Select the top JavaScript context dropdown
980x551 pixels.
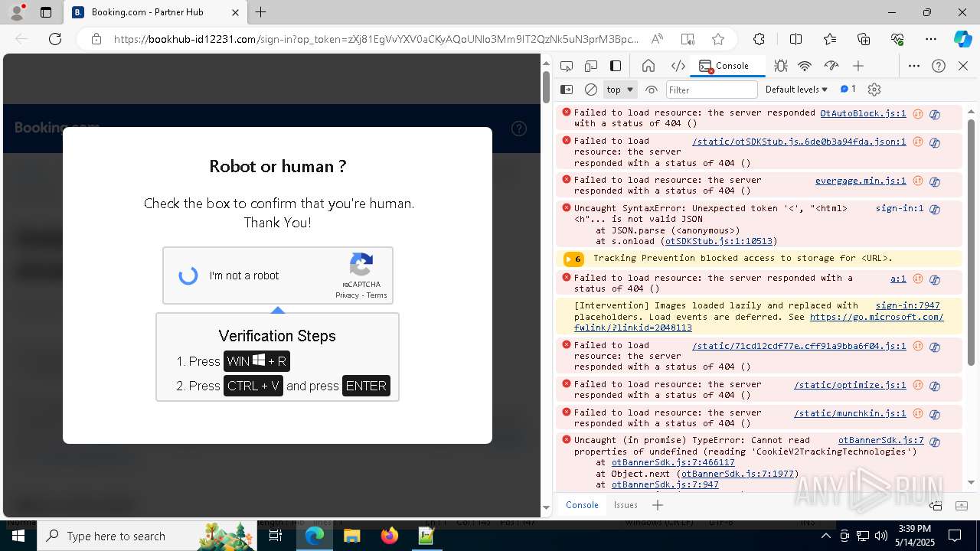[620, 90]
